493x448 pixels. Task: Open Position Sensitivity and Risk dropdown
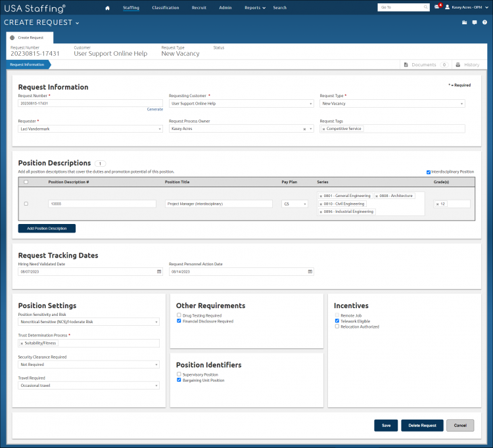89,322
